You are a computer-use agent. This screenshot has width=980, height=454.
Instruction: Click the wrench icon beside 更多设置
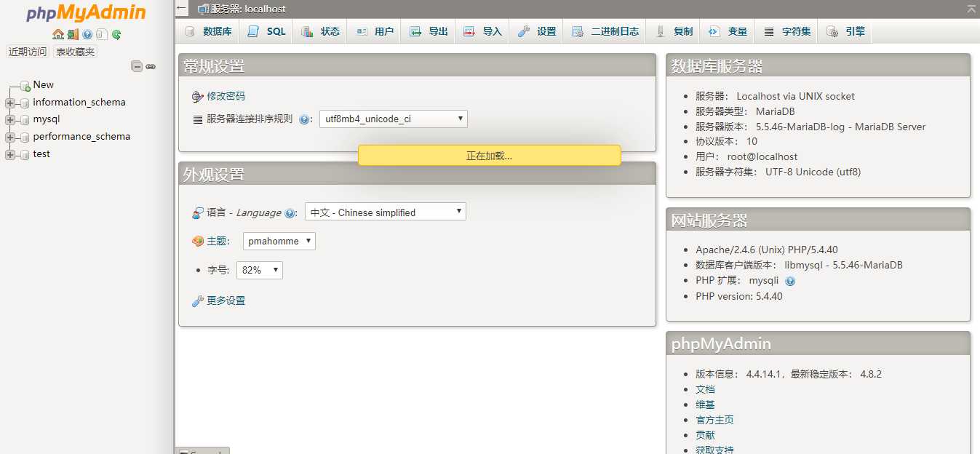tap(197, 300)
